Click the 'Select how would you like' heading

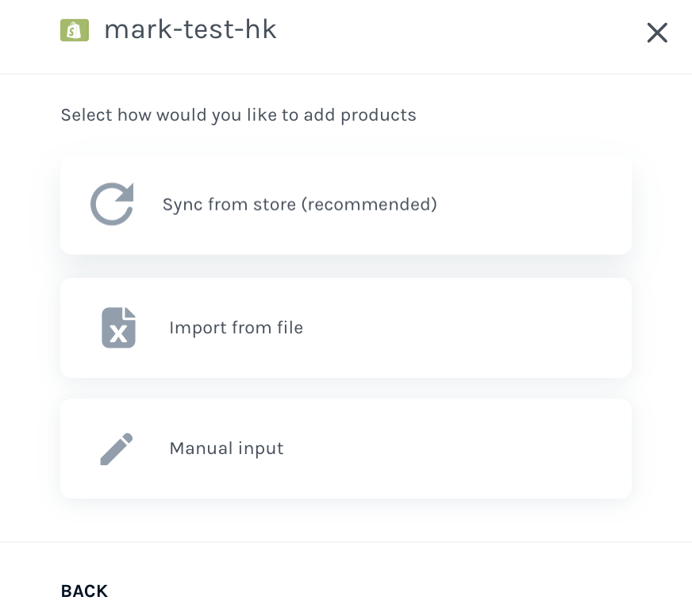click(x=238, y=115)
